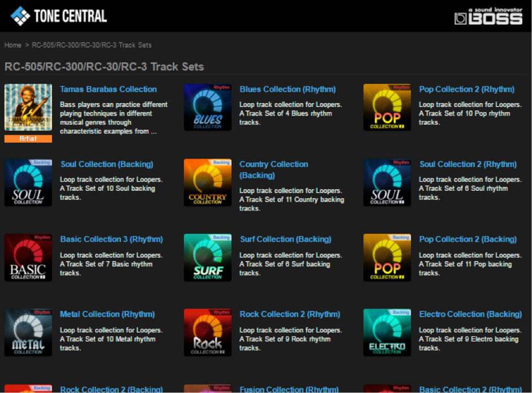
Task: Open Rock Collection 2 (Rhythm) title link
Action: (290, 314)
